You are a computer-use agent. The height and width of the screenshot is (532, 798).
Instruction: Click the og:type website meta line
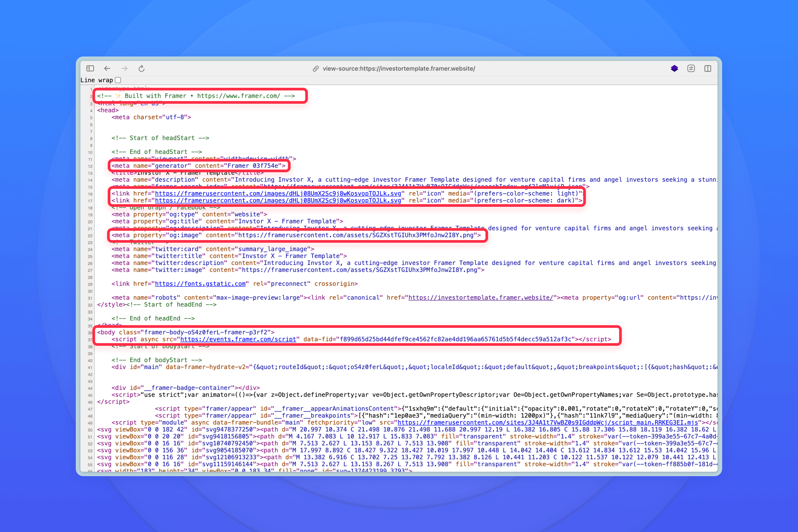[x=189, y=214]
